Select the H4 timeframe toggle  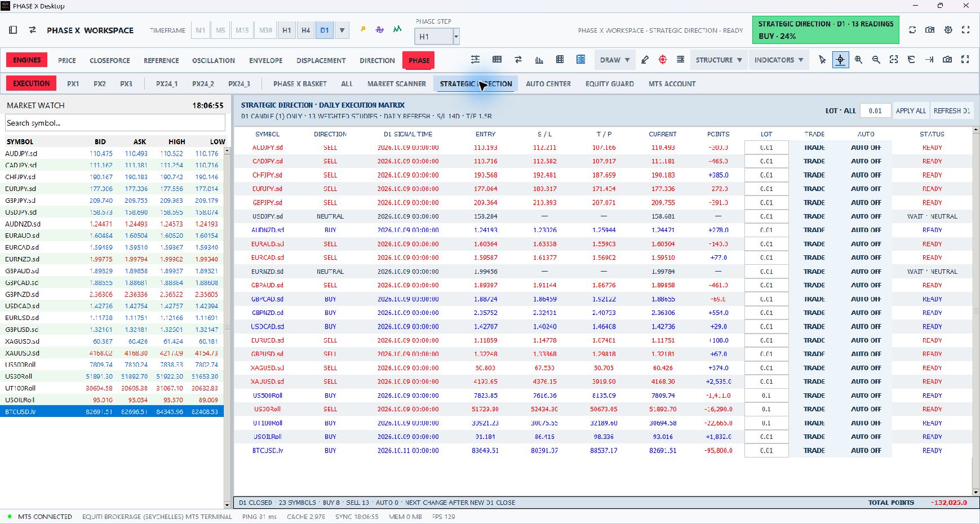point(305,30)
